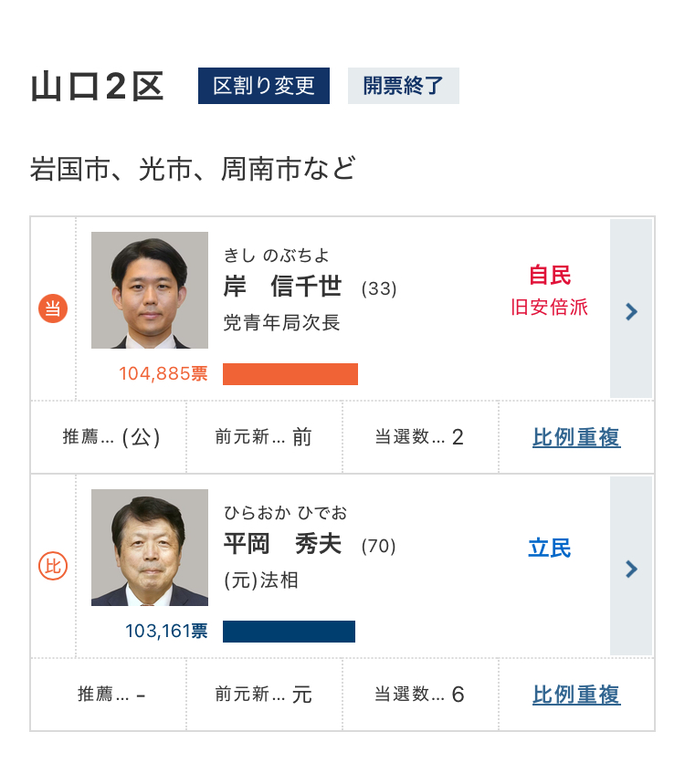This screenshot has width=685, height=784.
Task: Click the 区割り変更 label badge
Action: coord(264,86)
